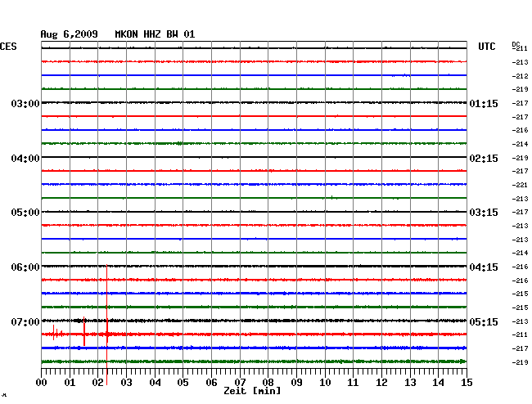Click the Zeit [min] axis title
Image resolution: width=532 pixels, height=404 pixels.
252,391
